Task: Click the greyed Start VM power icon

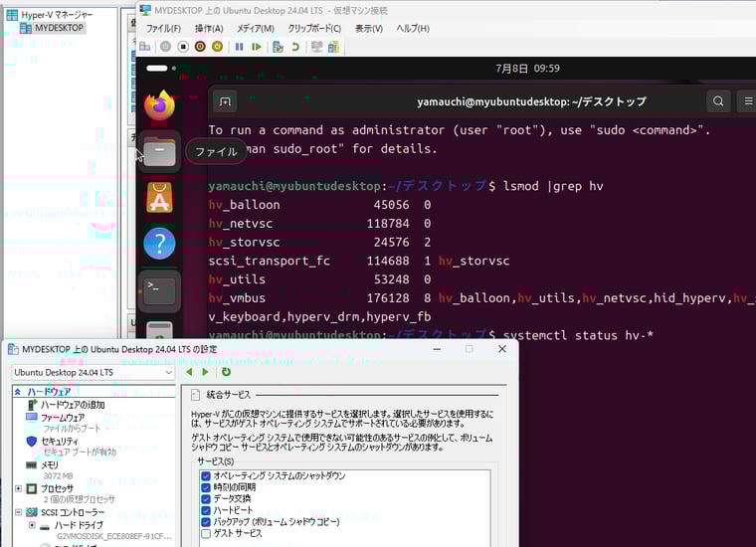Action: click(x=165, y=47)
